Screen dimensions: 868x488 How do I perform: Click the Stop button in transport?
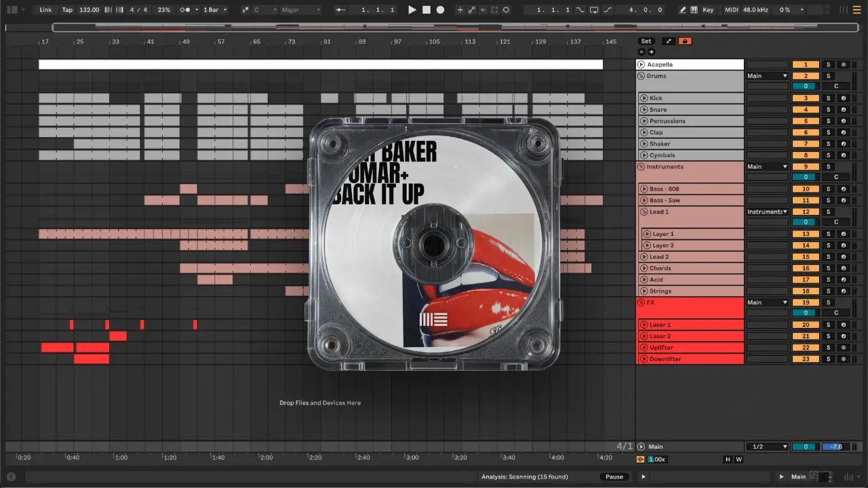[427, 10]
